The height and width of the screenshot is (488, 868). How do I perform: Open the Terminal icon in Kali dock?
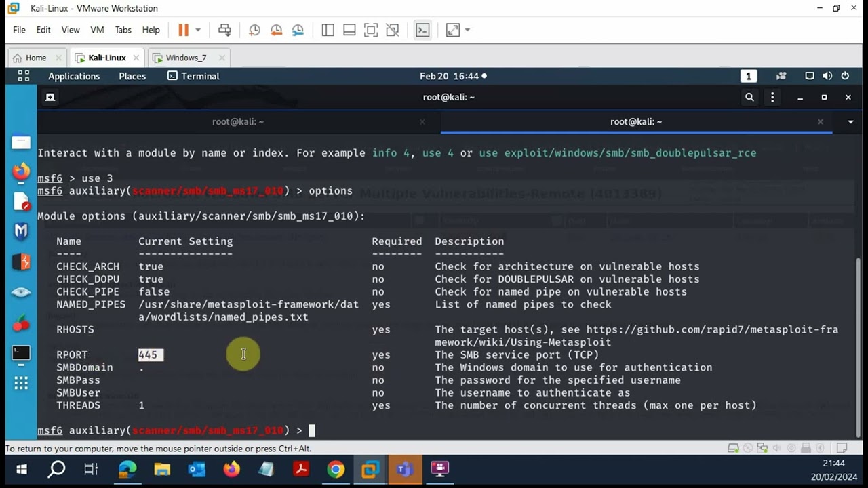tap(21, 353)
